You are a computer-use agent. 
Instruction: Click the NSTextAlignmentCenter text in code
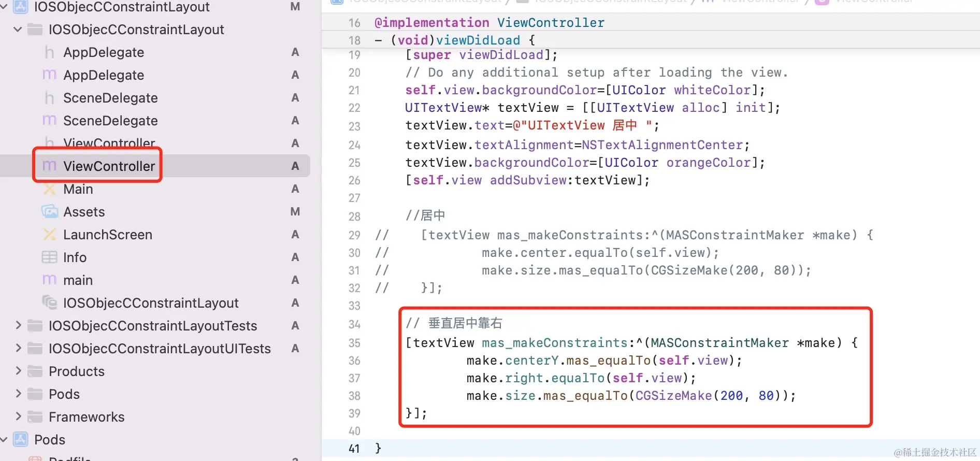(x=662, y=145)
